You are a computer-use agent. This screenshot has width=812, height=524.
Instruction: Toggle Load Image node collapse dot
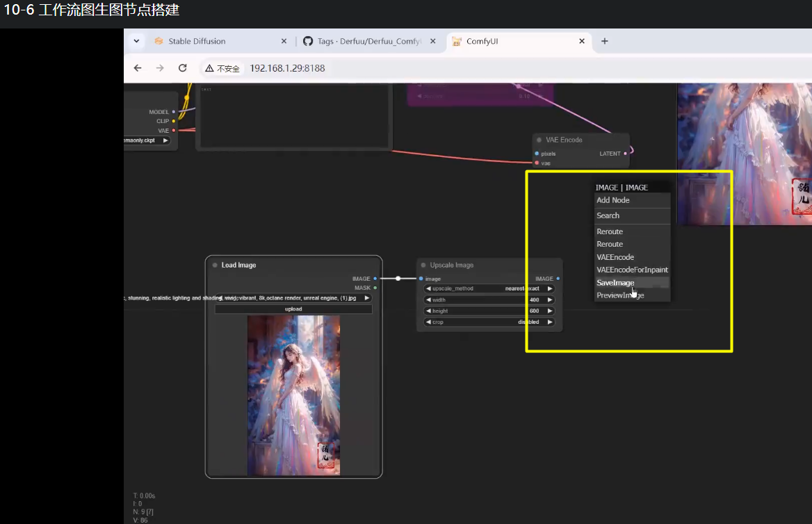[215, 265]
